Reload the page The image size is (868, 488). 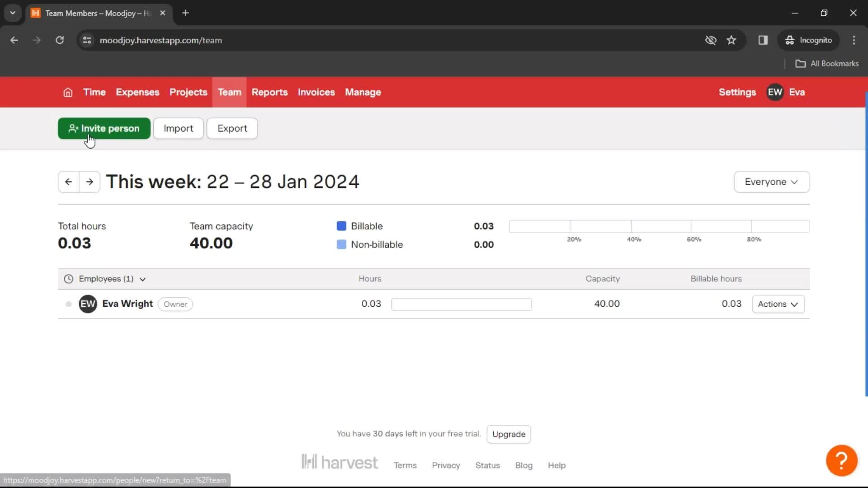coord(60,40)
